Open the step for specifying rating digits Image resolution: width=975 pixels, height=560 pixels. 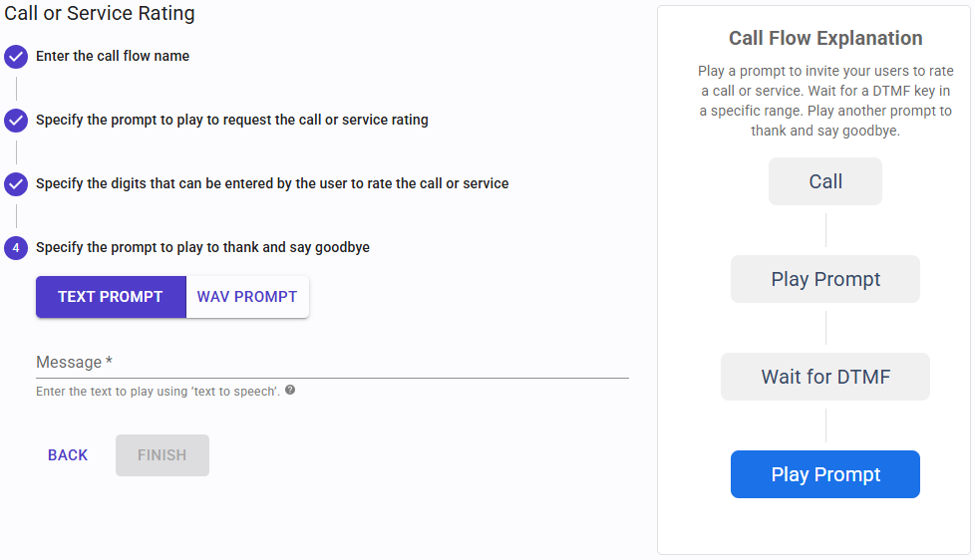pyautogui.click(x=272, y=184)
